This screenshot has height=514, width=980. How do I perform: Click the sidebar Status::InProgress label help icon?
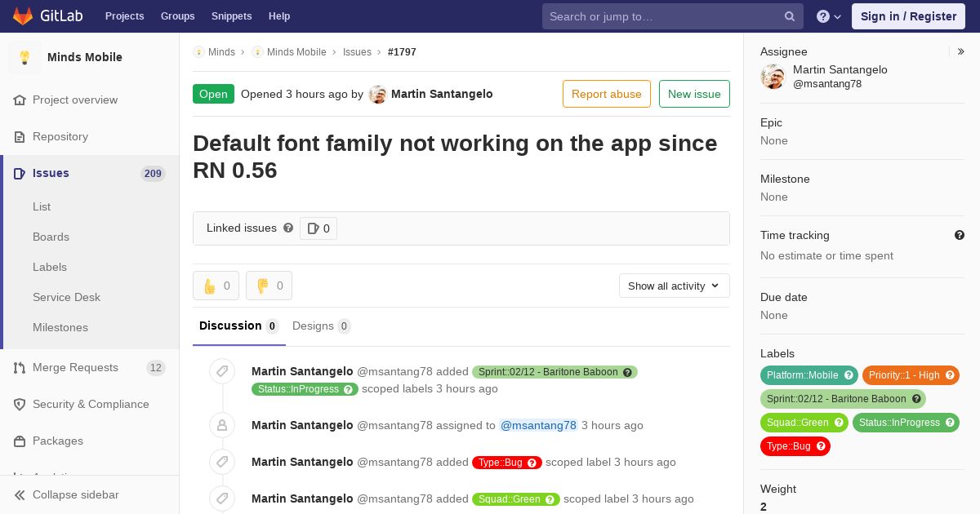[x=950, y=423]
